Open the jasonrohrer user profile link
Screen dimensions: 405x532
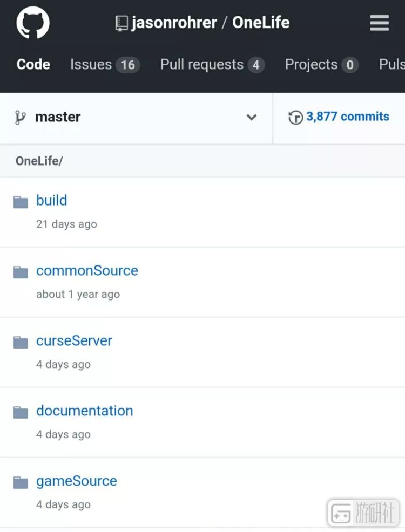(x=174, y=23)
